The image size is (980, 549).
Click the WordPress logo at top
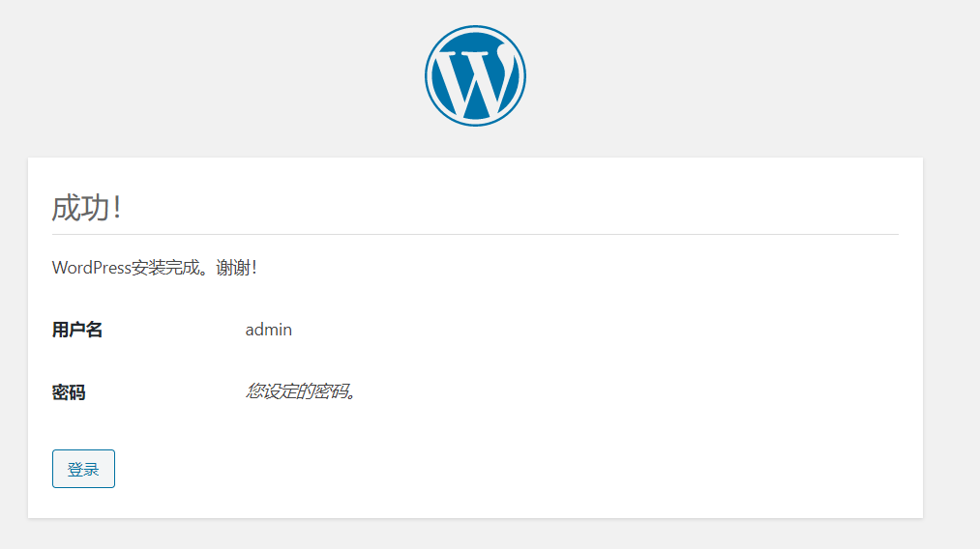click(x=475, y=75)
